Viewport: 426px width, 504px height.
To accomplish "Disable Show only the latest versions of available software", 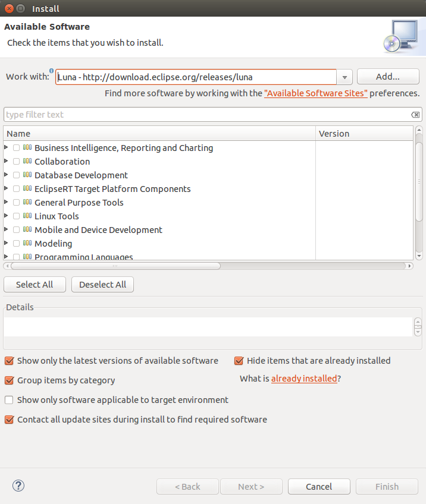I will pyautogui.click(x=10, y=361).
